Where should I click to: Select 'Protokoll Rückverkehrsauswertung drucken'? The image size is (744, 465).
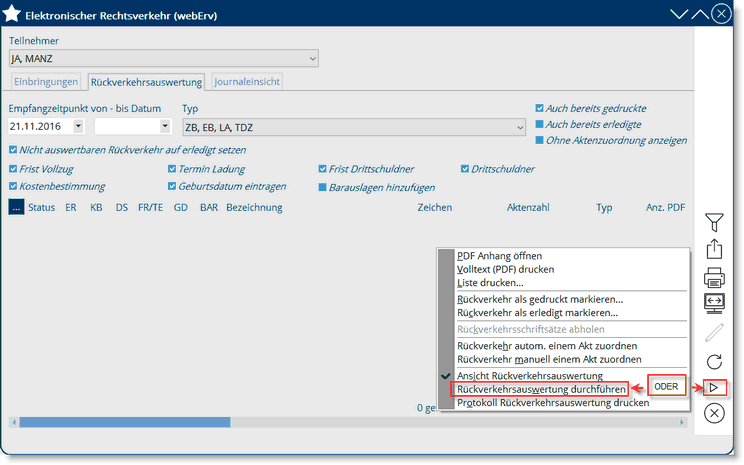point(553,403)
